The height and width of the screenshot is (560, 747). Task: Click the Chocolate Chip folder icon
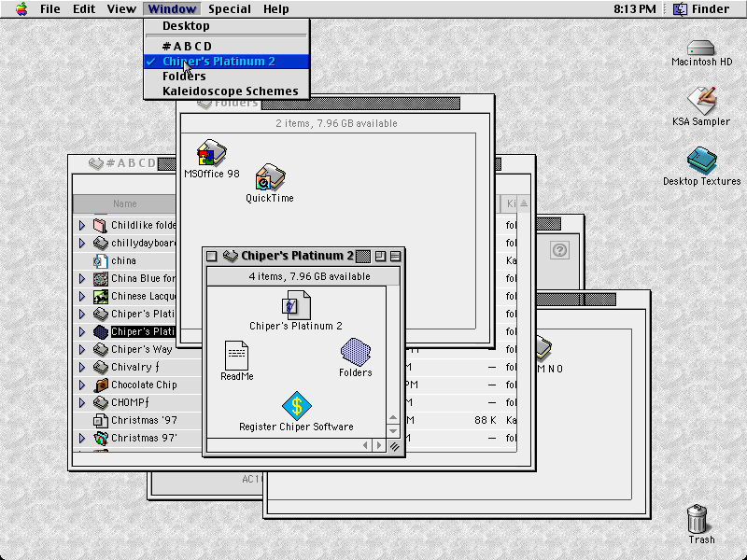tap(100, 385)
